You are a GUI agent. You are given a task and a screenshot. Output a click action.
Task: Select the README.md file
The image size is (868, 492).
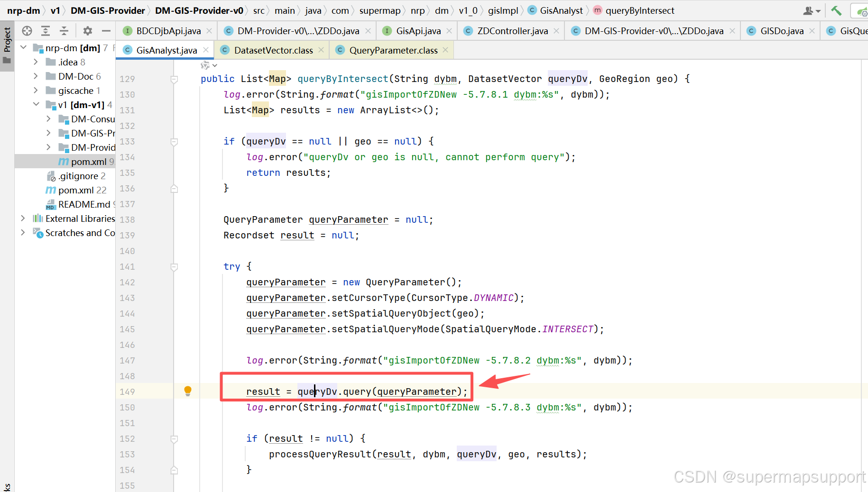(x=65, y=204)
